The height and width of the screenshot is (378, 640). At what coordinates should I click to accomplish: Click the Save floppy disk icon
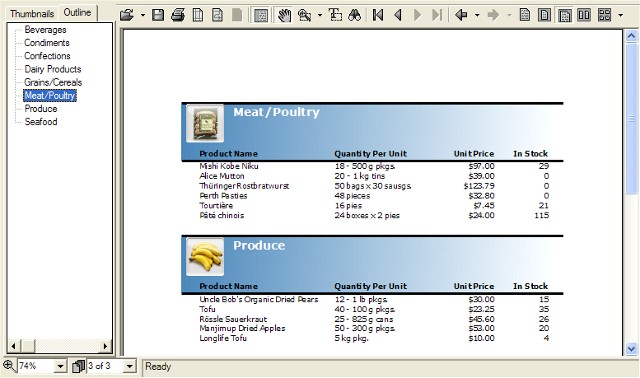[x=158, y=16]
